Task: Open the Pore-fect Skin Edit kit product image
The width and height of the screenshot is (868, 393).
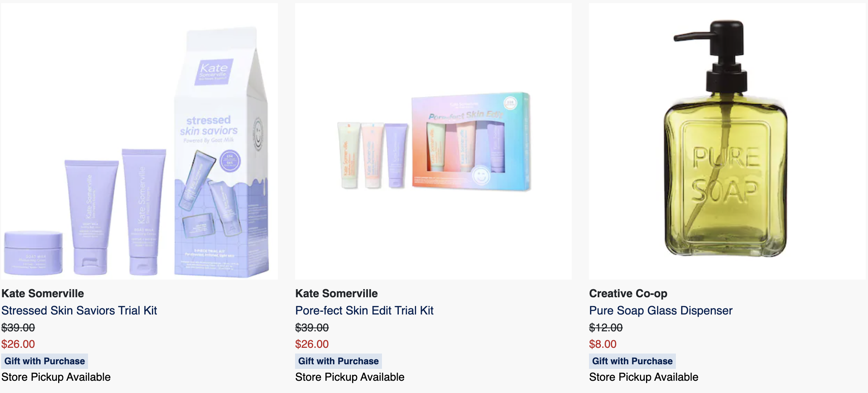Action: [433, 141]
